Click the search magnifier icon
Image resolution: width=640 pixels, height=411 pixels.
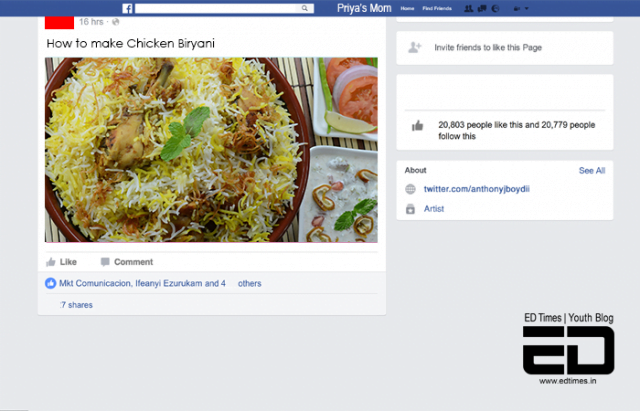click(x=305, y=8)
